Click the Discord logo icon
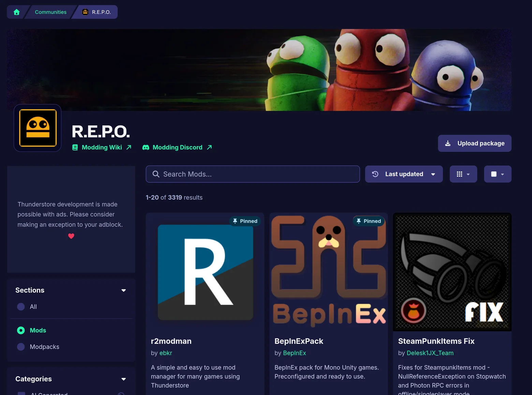Viewport: 532px width, 395px height. pyautogui.click(x=146, y=147)
